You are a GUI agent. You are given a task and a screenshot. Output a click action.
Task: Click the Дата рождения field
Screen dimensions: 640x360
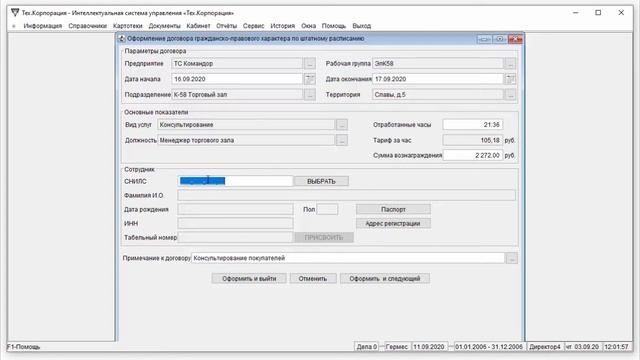pos(236,209)
